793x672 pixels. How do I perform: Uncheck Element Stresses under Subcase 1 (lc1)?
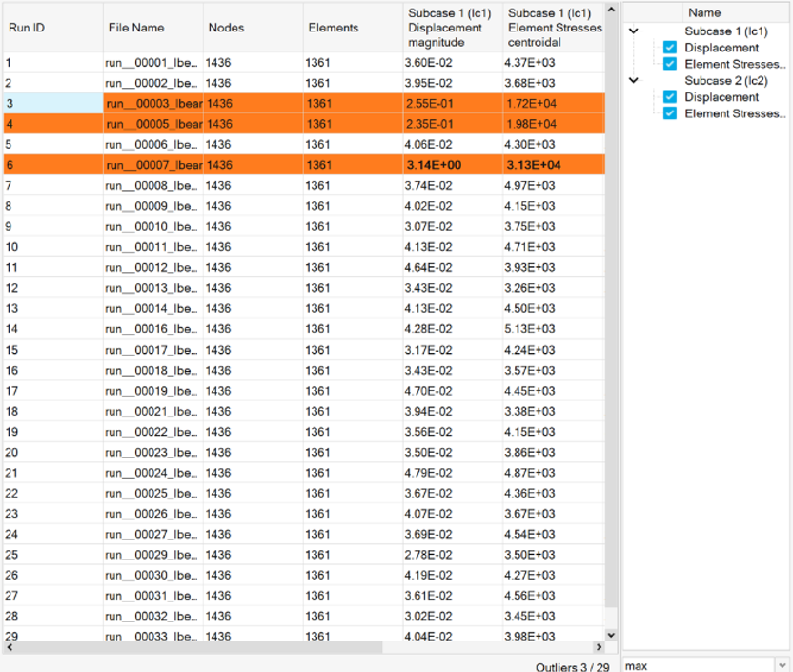670,64
